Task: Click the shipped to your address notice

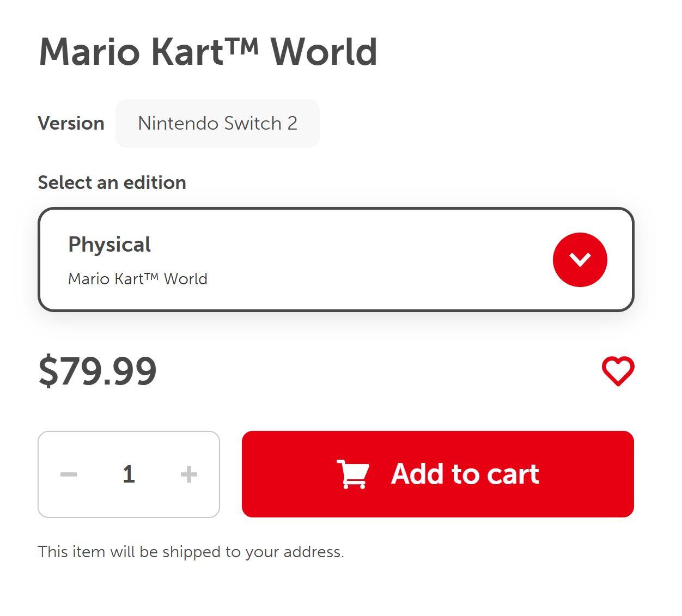Action: pos(191,552)
